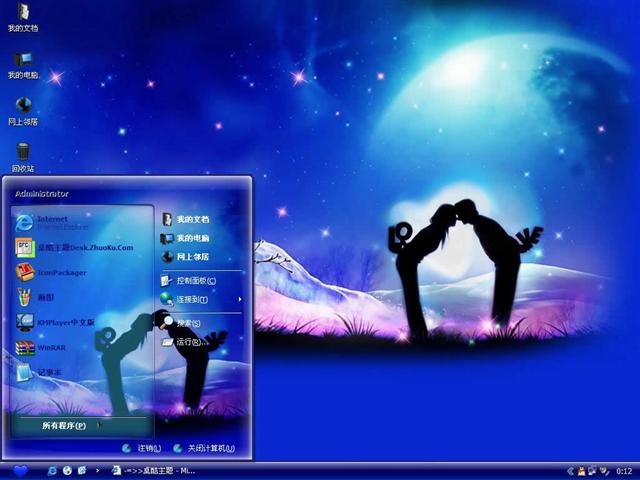Image resolution: width=640 pixels, height=480 pixels.
Task: Click 注销(L) log off button
Action: pos(142,449)
